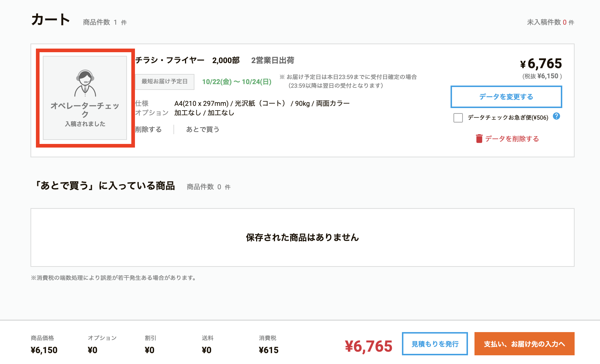This screenshot has height=364, width=600.
Task: Click the 削除する link under the item
Action: [148, 129]
